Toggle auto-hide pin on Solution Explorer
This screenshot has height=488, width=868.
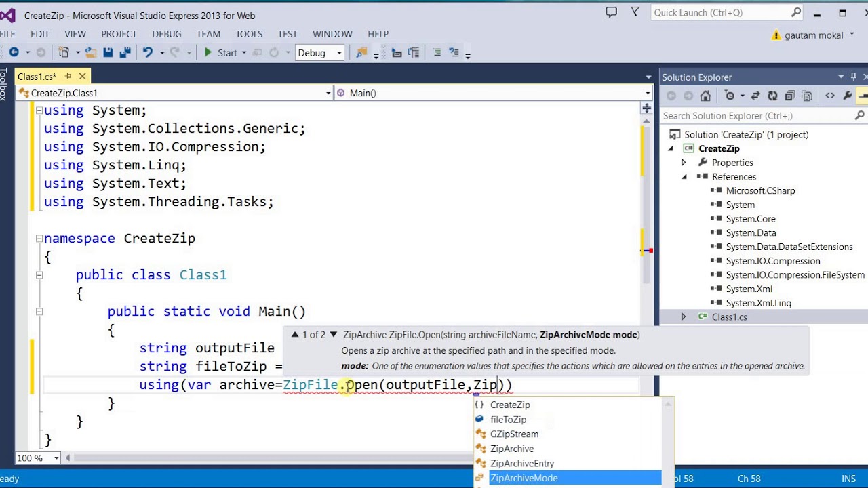(x=854, y=77)
